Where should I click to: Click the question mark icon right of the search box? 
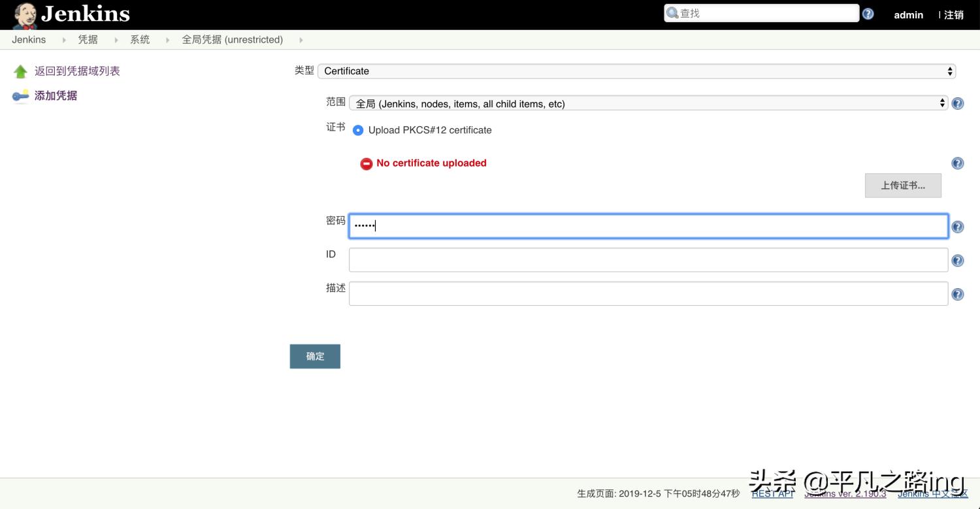coord(868,12)
